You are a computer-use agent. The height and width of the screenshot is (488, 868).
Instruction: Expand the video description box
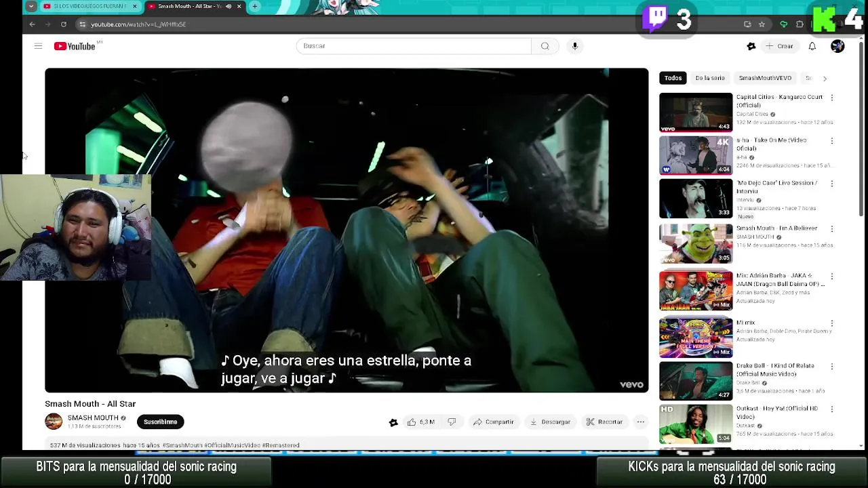(x=347, y=445)
